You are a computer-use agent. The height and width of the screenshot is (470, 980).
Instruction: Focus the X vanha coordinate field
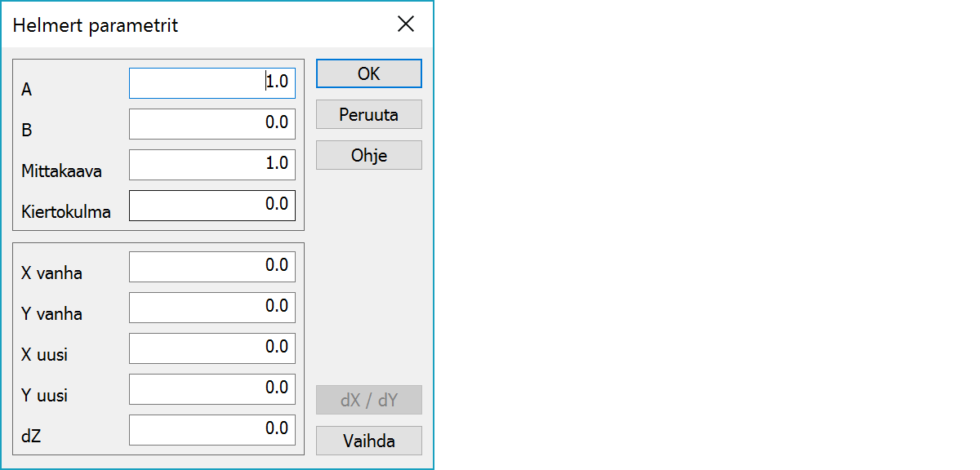coord(212,267)
